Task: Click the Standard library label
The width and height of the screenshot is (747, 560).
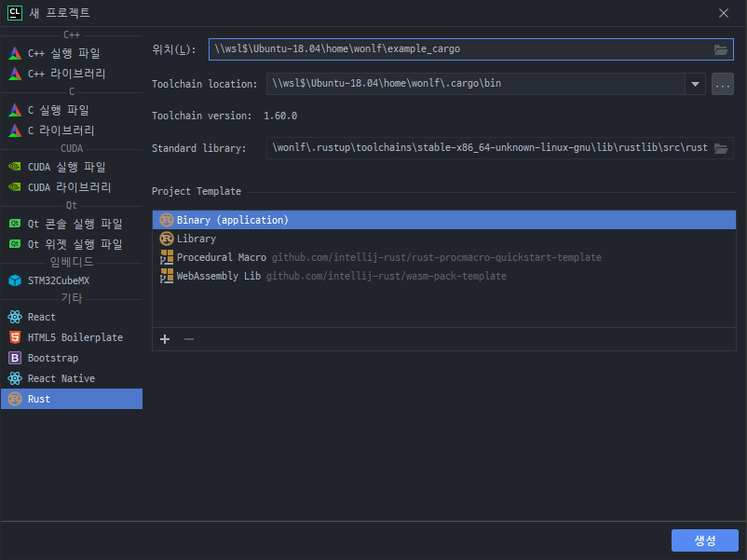Action: tap(198, 148)
